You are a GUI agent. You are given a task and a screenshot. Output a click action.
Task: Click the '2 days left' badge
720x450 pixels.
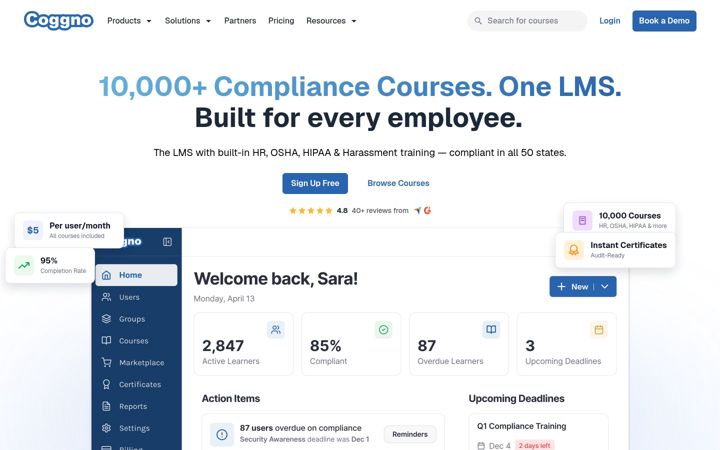click(534, 445)
